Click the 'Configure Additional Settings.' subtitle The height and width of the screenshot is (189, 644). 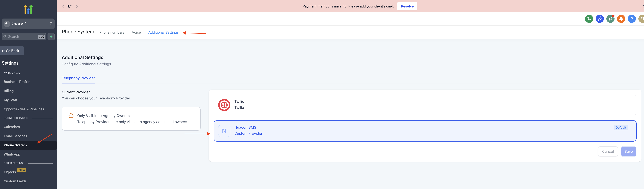point(87,64)
